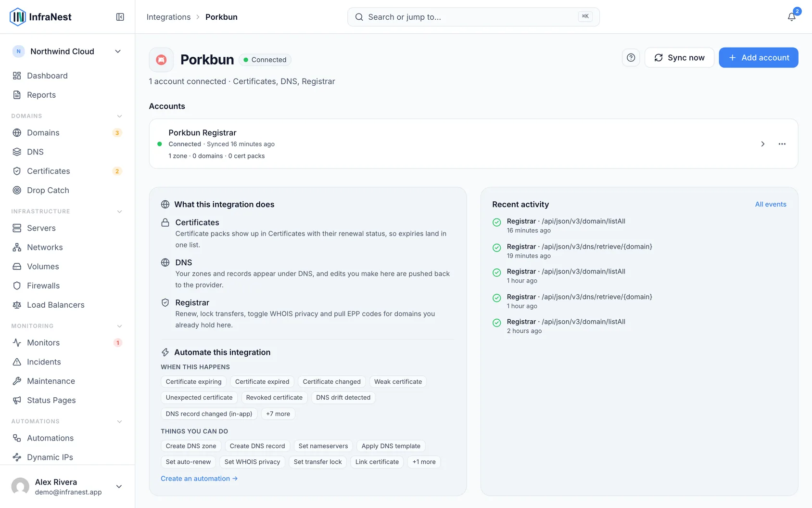
Task: Select the Certificate expiring trigger chip
Action: tap(194, 382)
